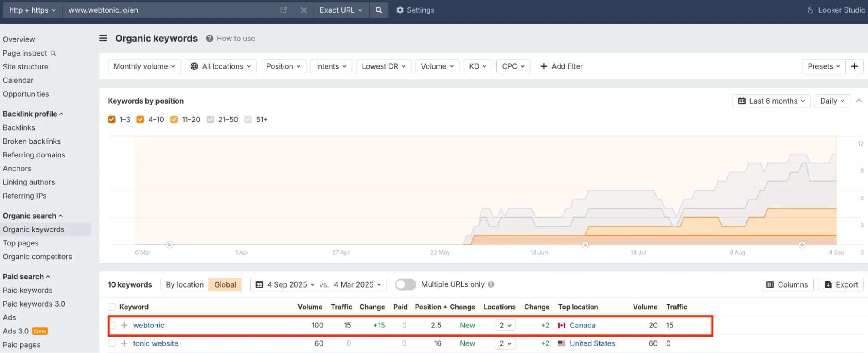This screenshot has width=868, height=353.
Task: Click the plus icon beside Presets
Action: tap(855, 66)
